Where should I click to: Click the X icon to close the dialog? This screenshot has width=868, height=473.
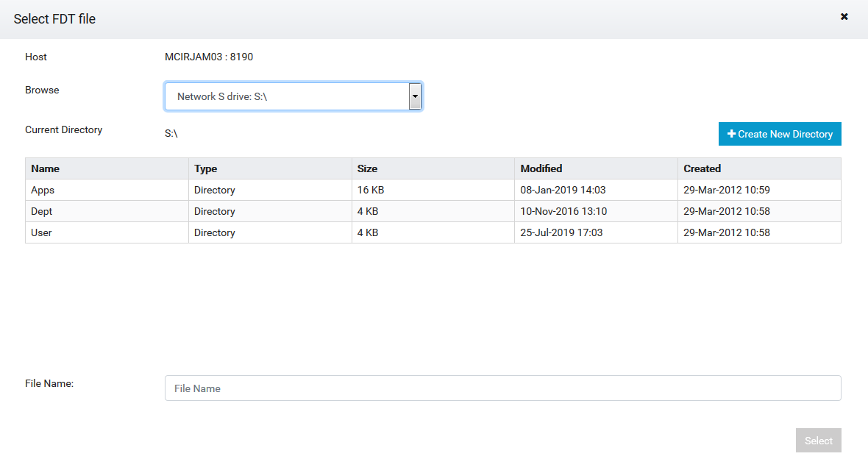[x=845, y=15]
